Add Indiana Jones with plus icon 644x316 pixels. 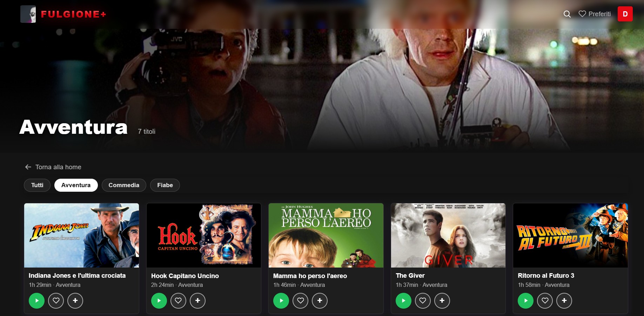(75, 301)
